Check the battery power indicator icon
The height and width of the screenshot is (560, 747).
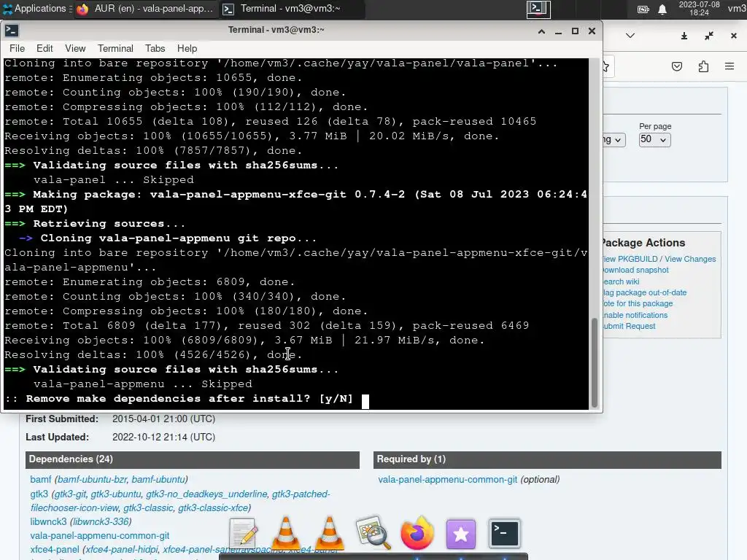click(x=643, y=9)
